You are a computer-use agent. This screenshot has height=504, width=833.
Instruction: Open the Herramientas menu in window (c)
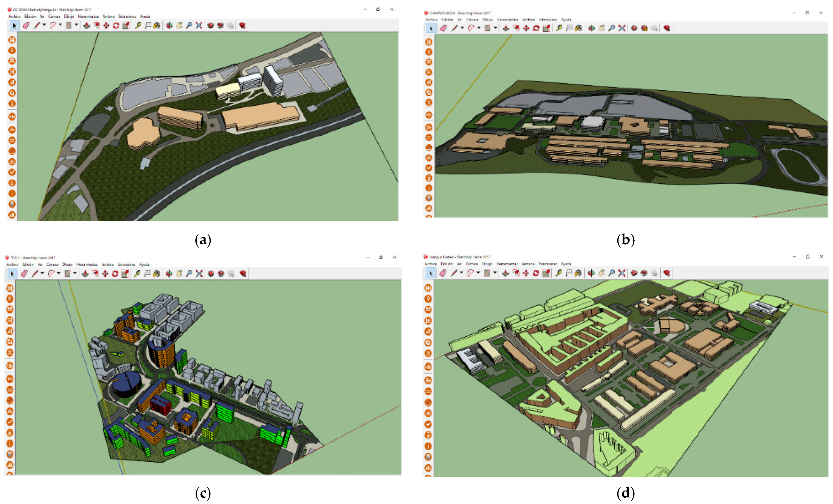coord(87,264)
